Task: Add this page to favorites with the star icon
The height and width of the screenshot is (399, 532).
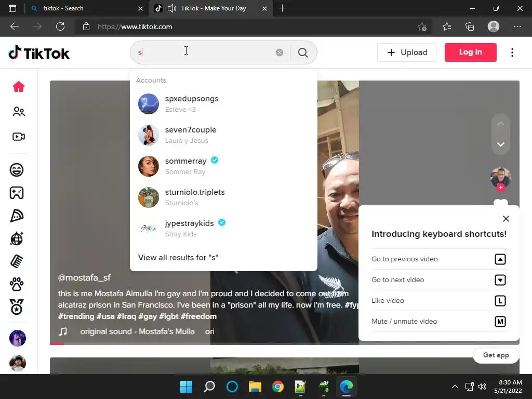Action: pos(422,26)
